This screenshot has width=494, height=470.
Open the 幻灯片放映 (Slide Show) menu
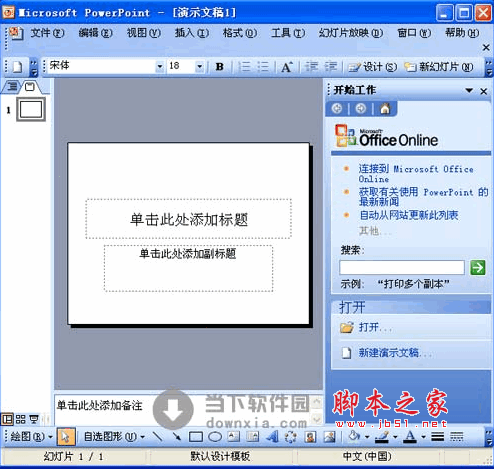tap(351, 33)
